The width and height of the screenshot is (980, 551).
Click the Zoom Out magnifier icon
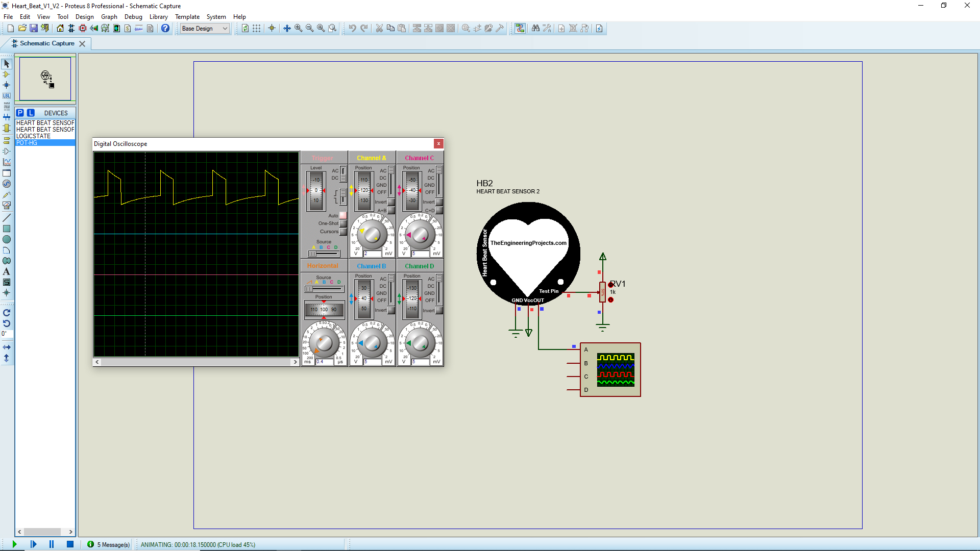(310, 29)
